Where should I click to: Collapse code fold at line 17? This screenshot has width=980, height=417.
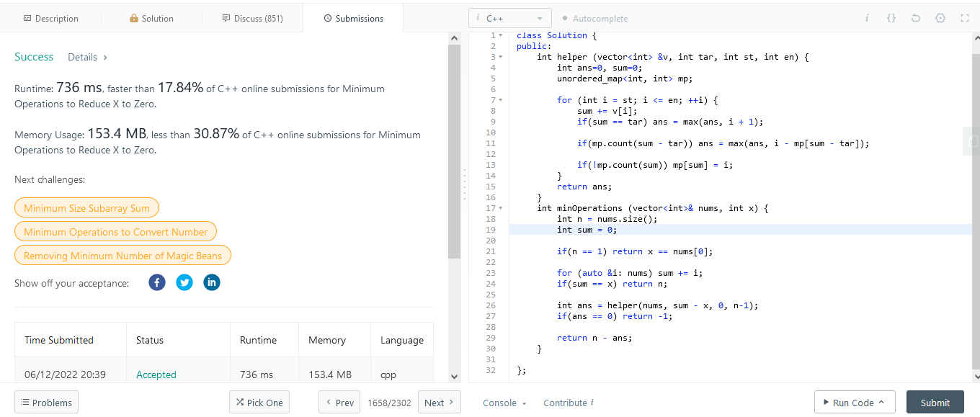[501, 208]
